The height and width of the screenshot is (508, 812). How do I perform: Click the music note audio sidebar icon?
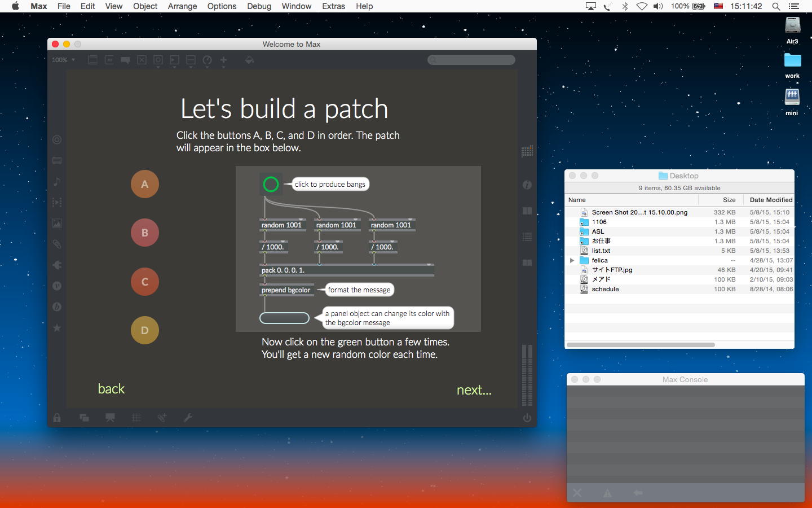pos(57,182)
